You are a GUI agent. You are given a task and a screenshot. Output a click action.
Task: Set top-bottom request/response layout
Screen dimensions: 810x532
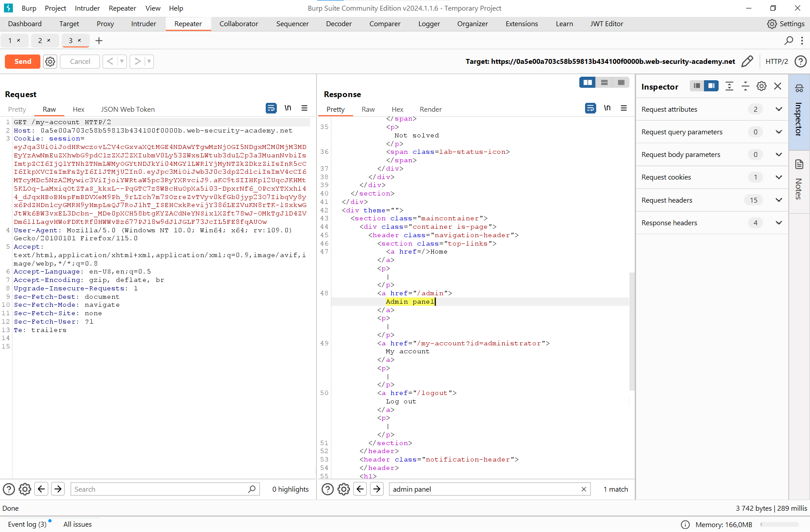point(604,82)
